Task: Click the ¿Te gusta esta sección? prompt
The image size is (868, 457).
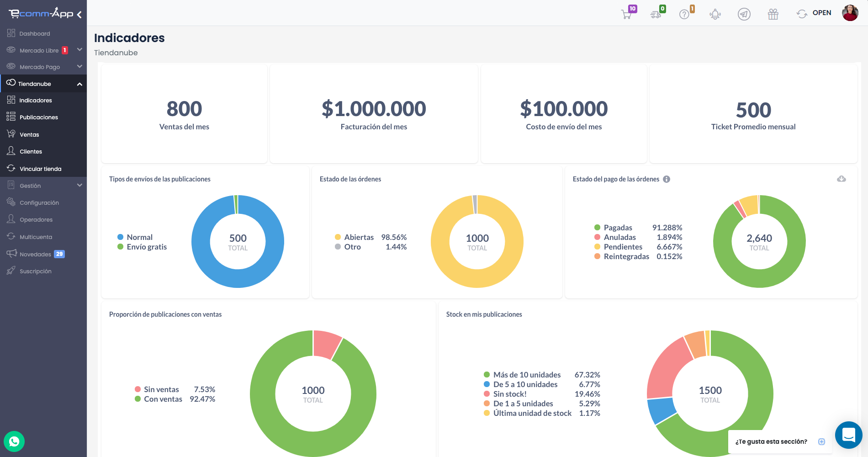Action: point(771,441)
